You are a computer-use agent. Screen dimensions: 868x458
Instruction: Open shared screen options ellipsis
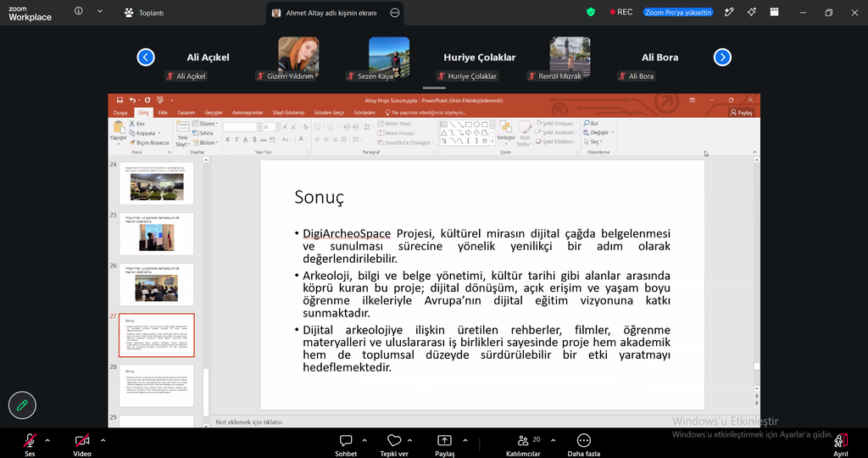395,13
